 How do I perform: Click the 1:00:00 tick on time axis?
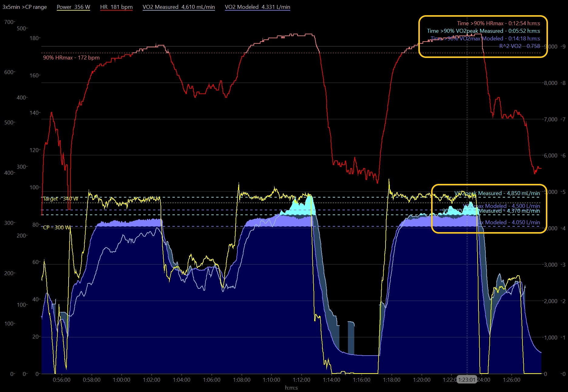pyautogui.click(x=121, y=380)
